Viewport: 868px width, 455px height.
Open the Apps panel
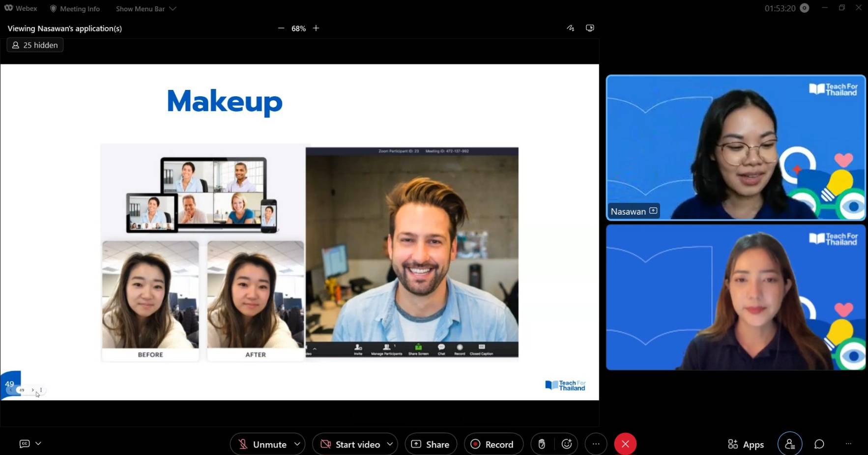click(x=746, y=444)
